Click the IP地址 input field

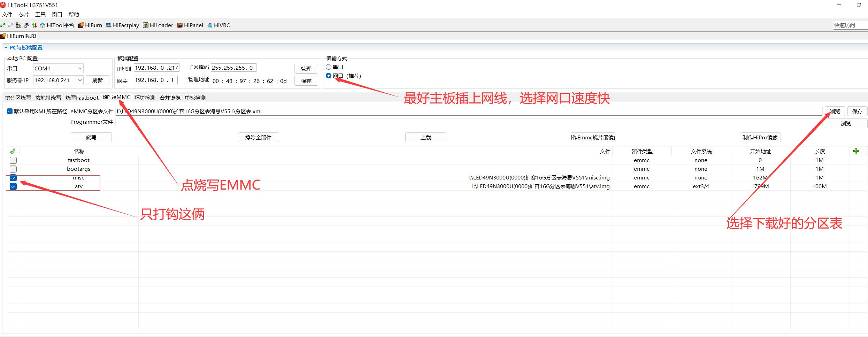point(156,68)
